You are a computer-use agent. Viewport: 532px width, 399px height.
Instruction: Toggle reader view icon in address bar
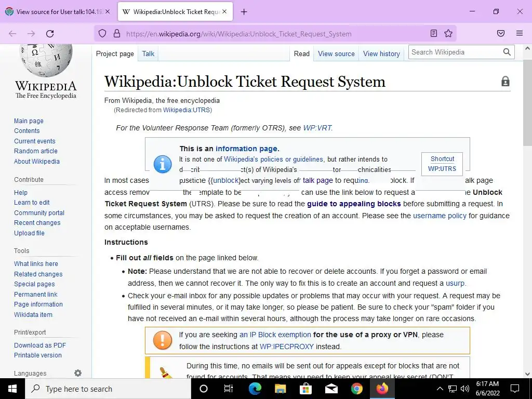(434, 33)
